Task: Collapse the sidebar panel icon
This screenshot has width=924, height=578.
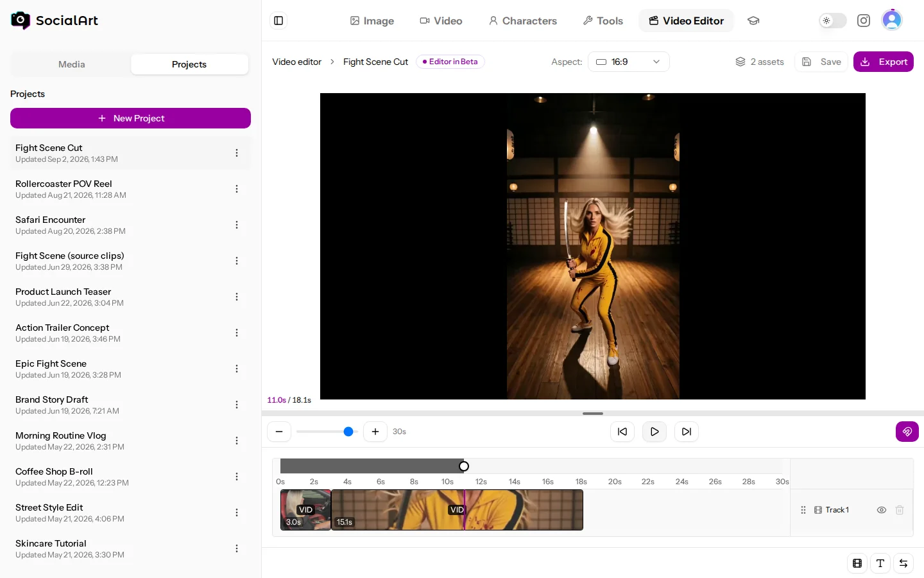Action: 278,21
